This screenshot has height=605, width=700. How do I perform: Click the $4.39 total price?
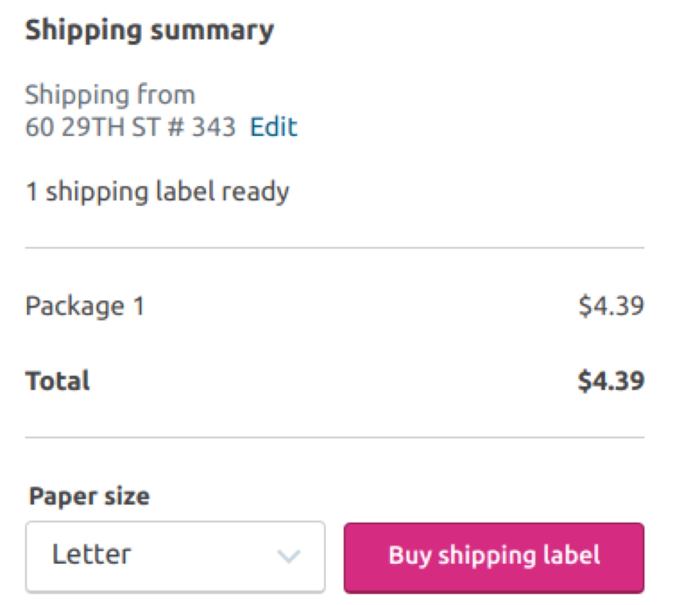coord(611,380)
